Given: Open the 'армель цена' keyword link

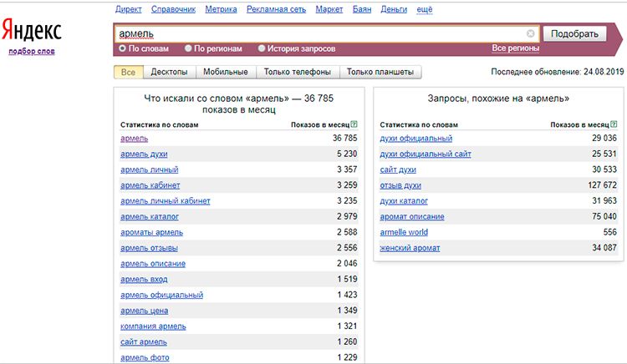Looking at the screenshot, I should [145, 311].
